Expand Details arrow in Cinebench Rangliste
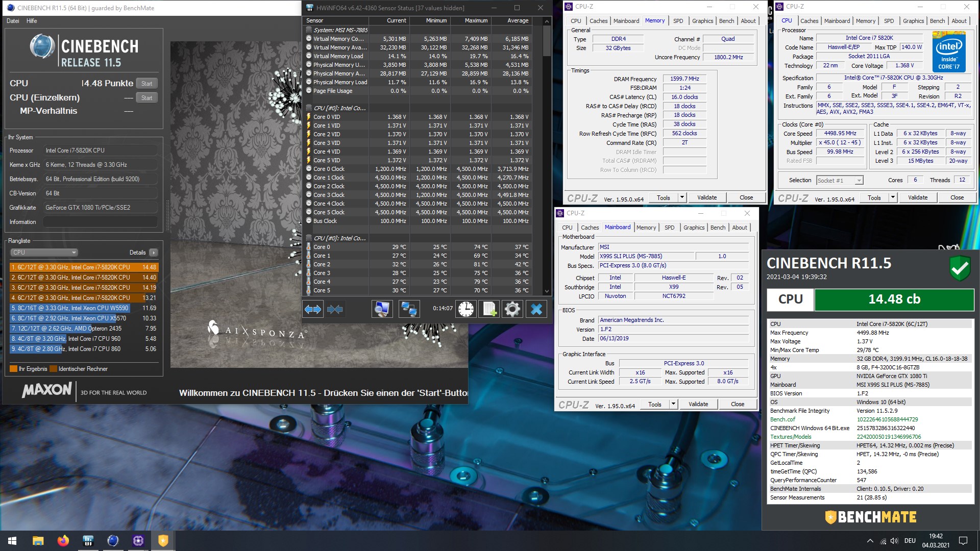 tap(154, 253)
